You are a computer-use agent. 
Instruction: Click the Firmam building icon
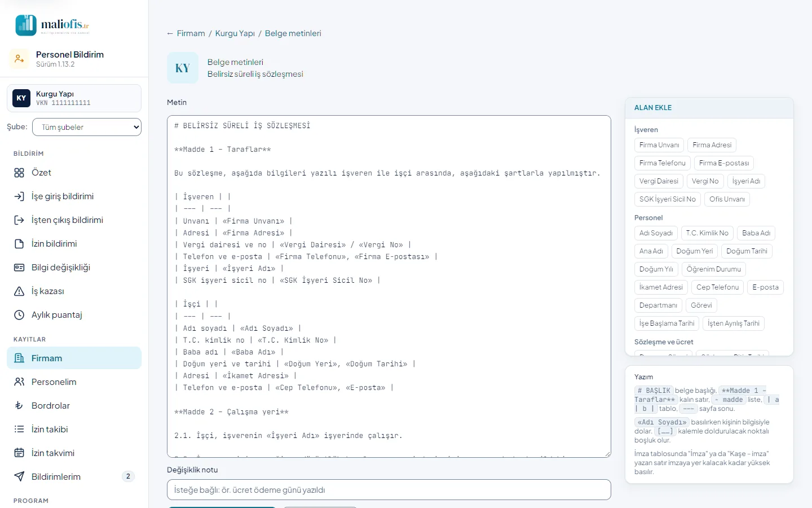click(x=19, y=358)
